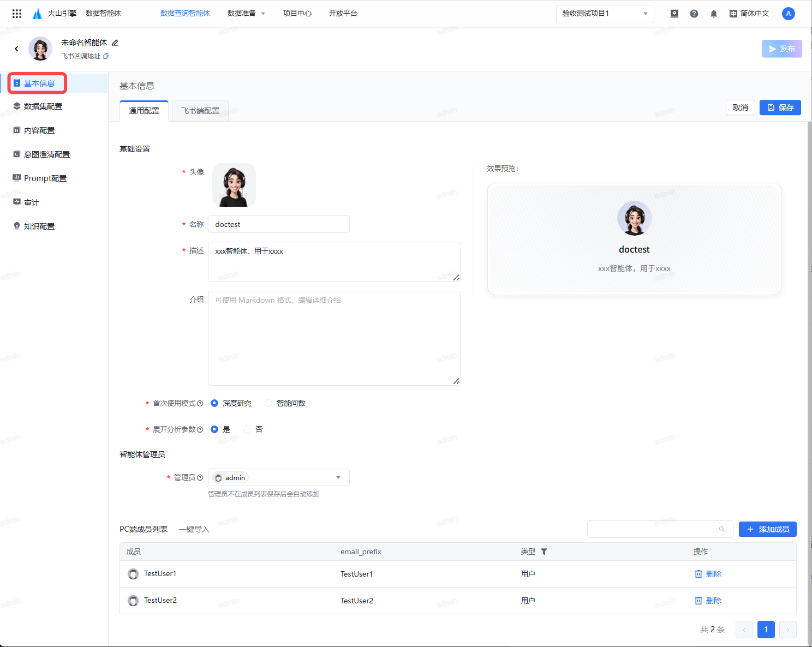Select the 深度研究 radio option
The image size is (812, 647).
tap(214, 403)
